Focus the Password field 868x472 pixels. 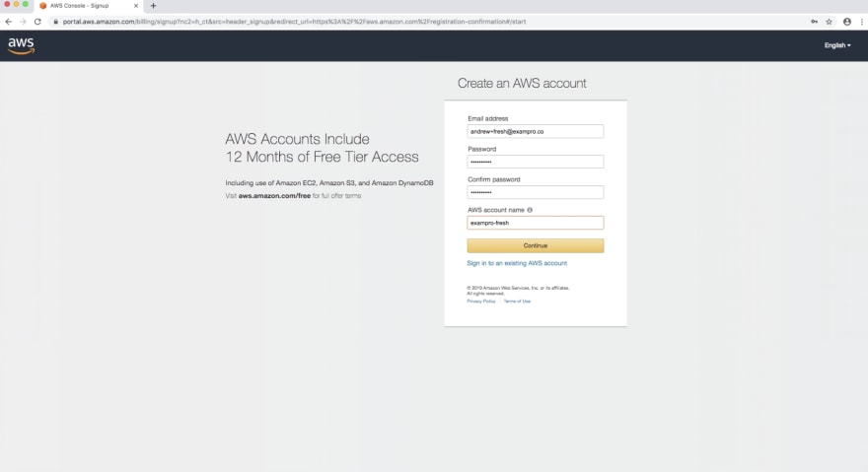pyautogui.click(x=536, y=162)
